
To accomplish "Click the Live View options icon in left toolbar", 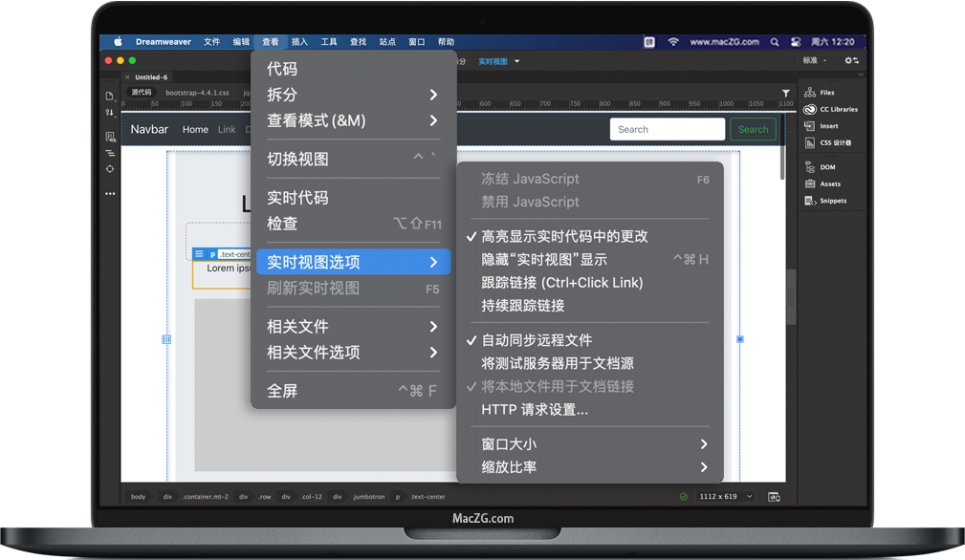I will [110, 137].
